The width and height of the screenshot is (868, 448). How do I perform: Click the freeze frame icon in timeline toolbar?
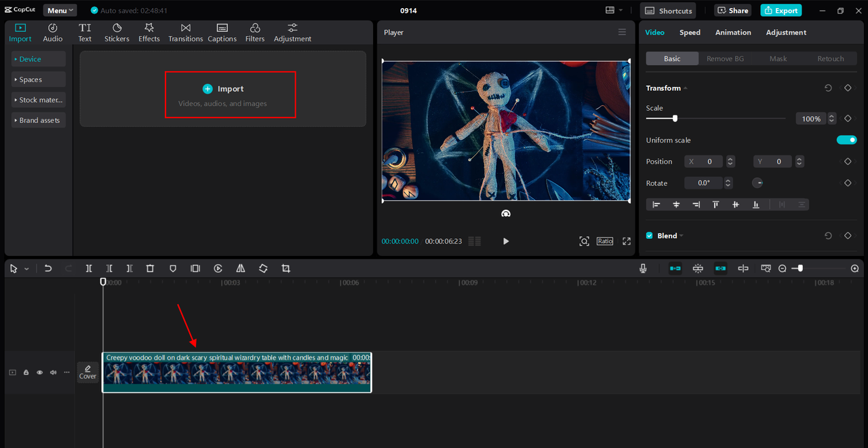point(195,269)
